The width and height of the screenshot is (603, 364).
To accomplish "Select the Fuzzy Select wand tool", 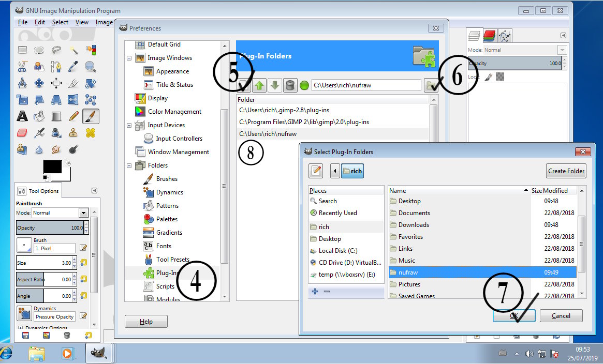I will point(73,50).
